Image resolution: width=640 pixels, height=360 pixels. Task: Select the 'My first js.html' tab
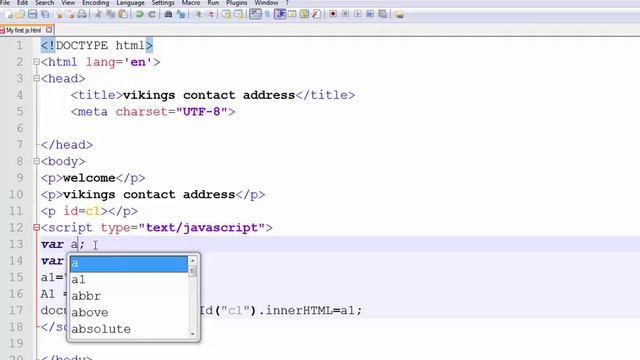coord(23,30)
